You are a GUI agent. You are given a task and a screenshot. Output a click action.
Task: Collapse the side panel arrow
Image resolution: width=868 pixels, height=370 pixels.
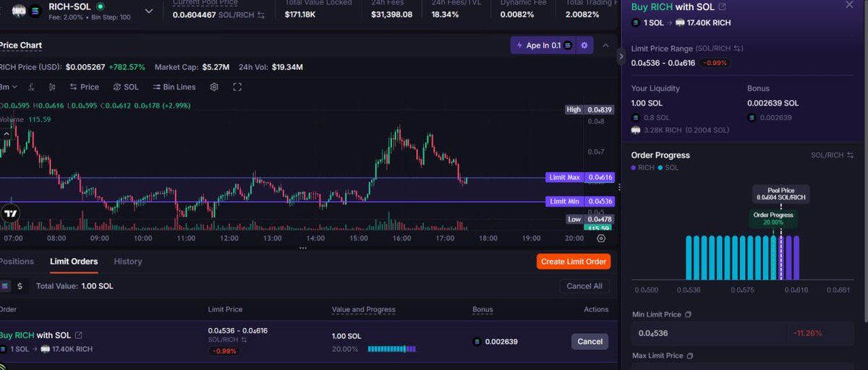tap(621, 56)
